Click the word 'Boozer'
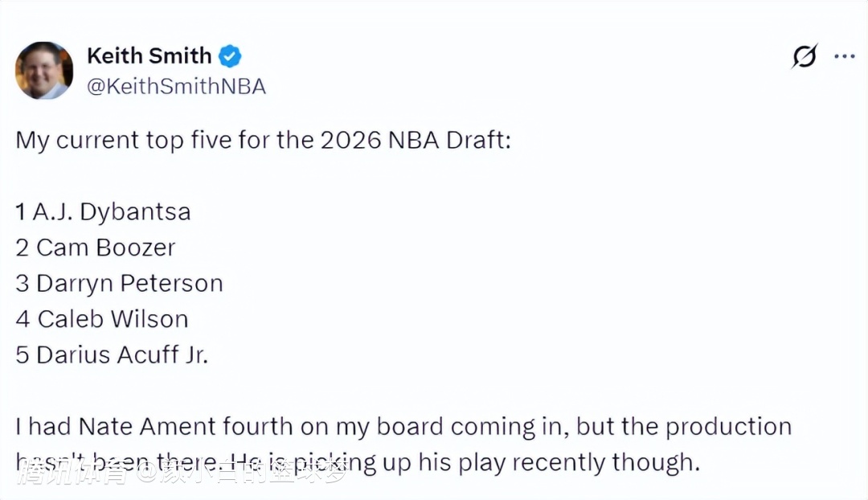Viewport: 868px width, 500px height. point(135,248)
